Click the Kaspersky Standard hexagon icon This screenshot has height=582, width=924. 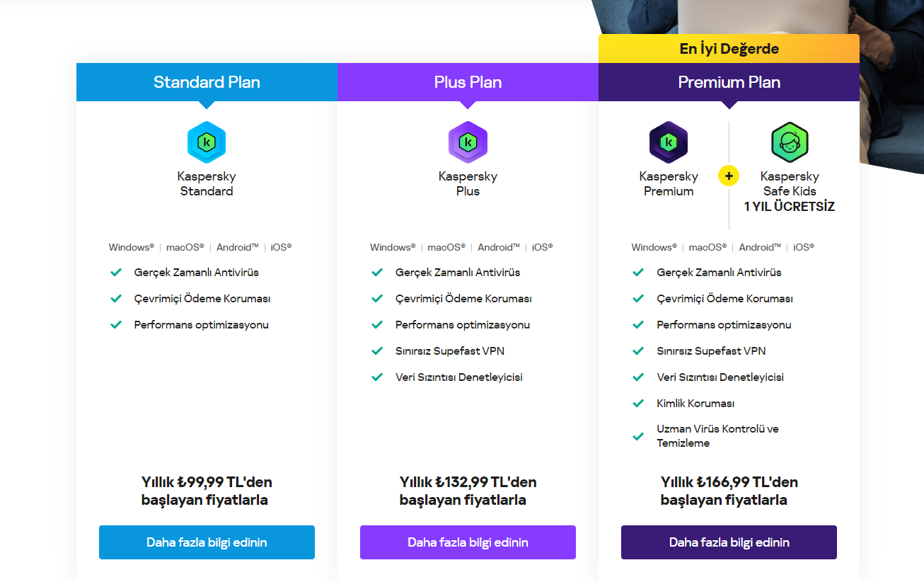point(207,142)
